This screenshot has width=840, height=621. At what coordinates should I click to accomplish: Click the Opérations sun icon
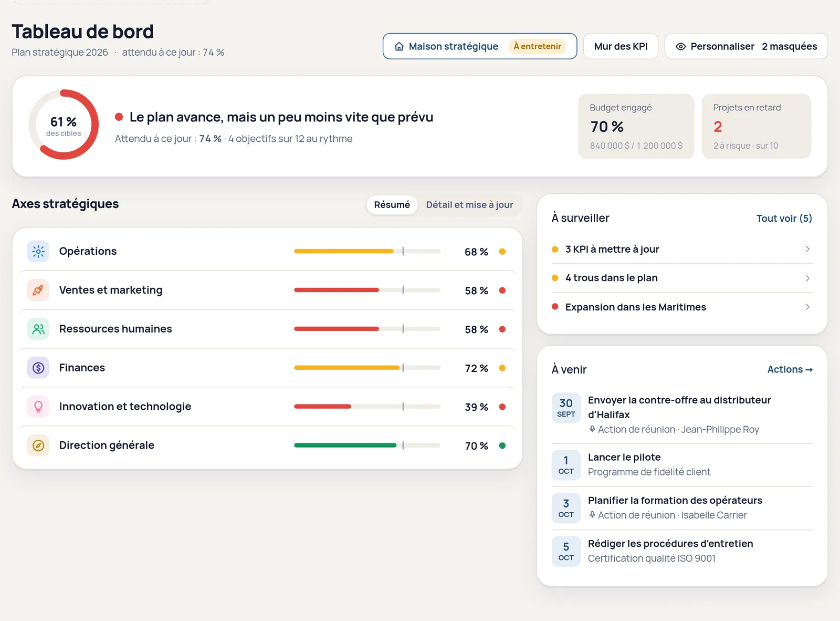(38, 252)
